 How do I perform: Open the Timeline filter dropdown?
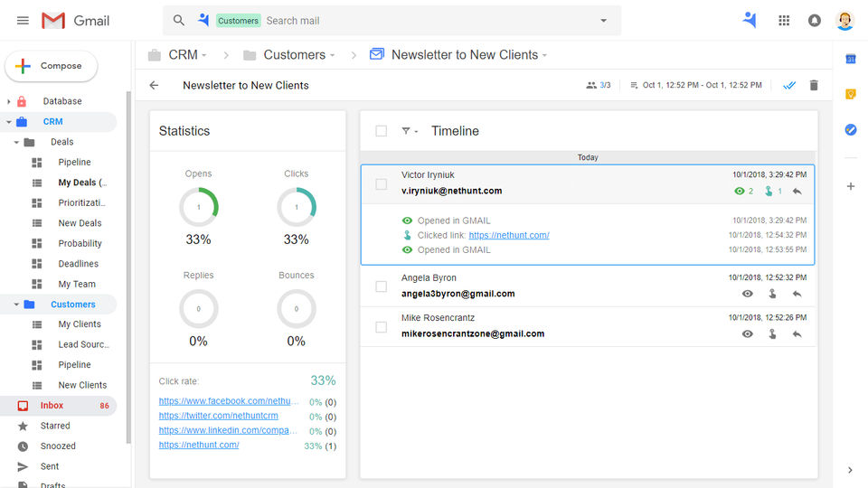point(410,131)
